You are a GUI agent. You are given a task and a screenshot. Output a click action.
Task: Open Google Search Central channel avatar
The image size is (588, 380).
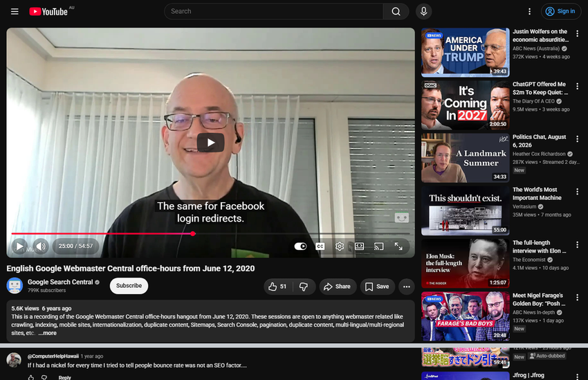point(15,286)
